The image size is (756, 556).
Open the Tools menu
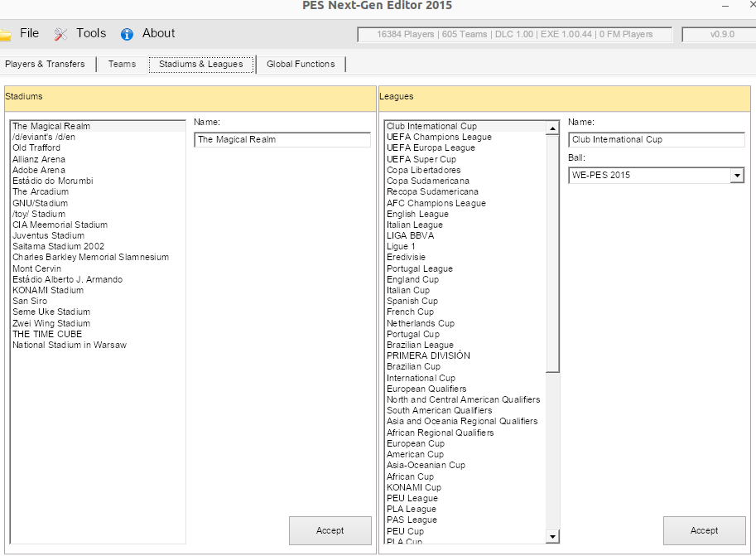point(91,33)
